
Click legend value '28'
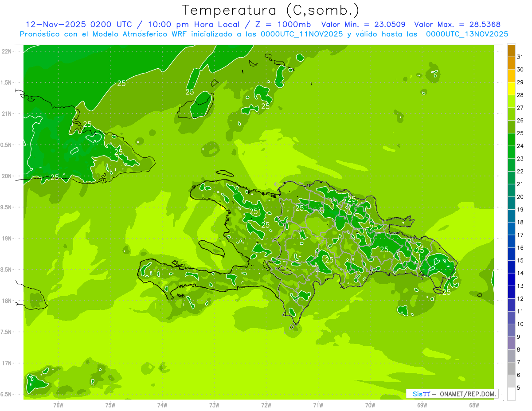tap(520, 95)
